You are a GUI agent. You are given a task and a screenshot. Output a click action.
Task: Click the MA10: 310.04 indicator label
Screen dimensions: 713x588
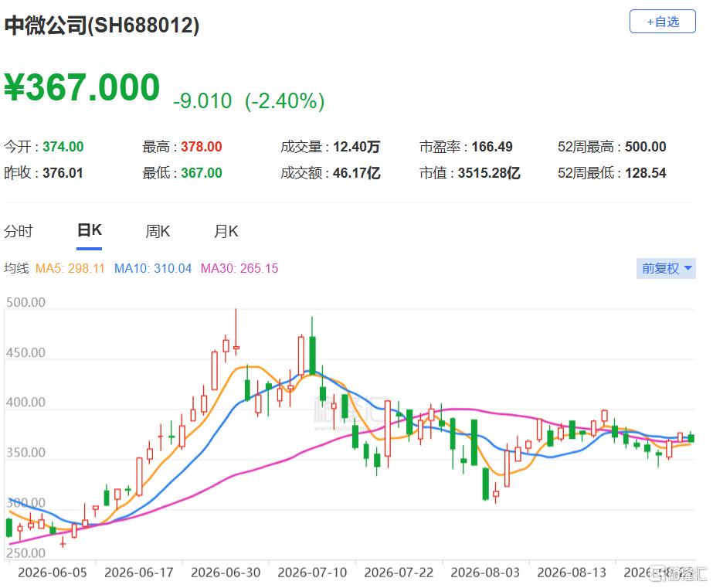click(153, 268)
